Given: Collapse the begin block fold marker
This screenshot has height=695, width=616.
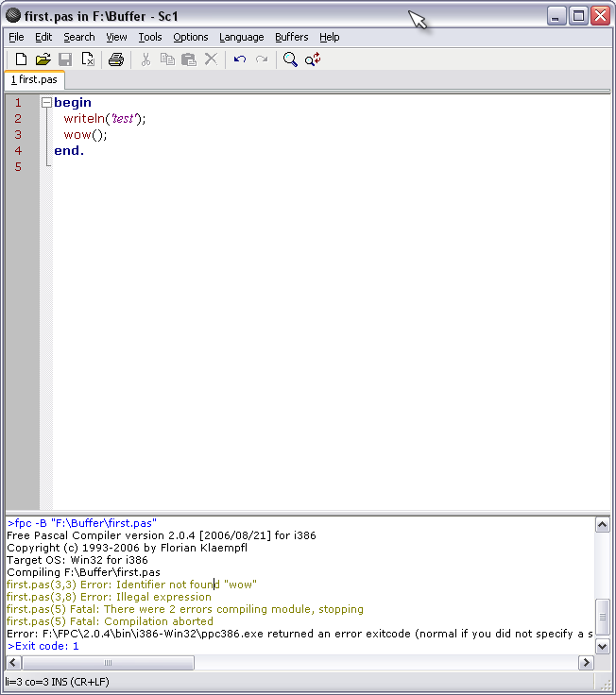Looking at the screenshot, I should click(x=46, y=102).
